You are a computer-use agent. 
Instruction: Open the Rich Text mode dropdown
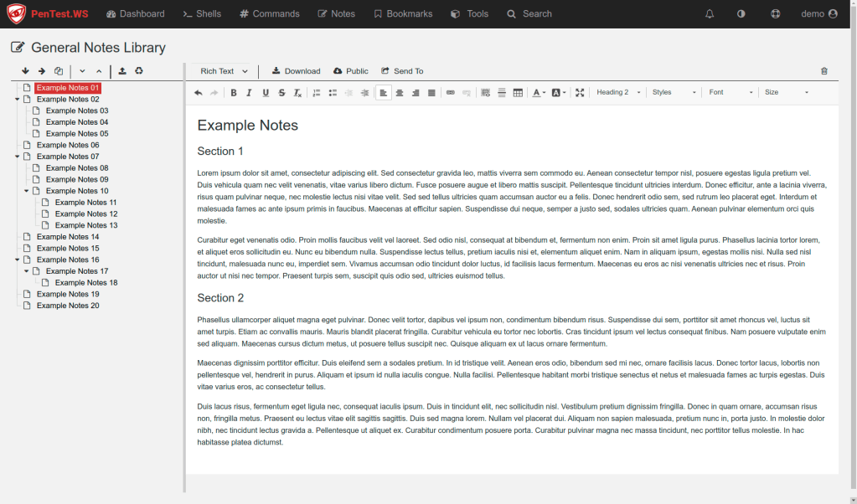[x=224, y=71]
